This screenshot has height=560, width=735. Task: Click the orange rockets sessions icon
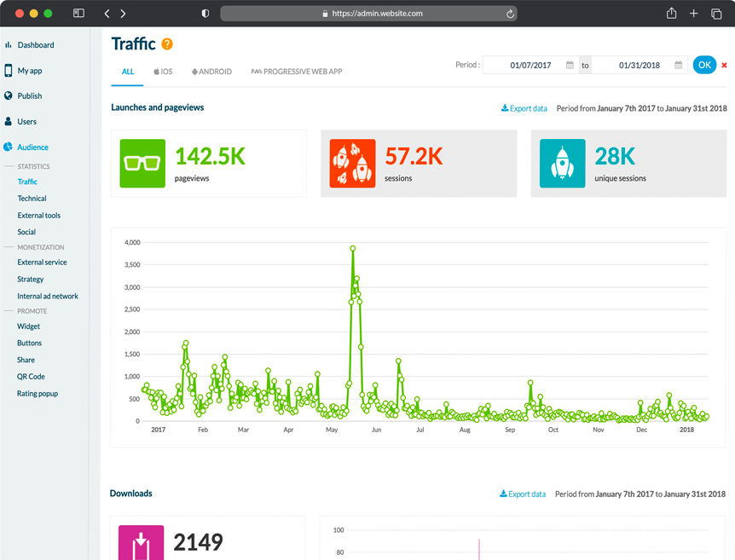coord(352,163)
